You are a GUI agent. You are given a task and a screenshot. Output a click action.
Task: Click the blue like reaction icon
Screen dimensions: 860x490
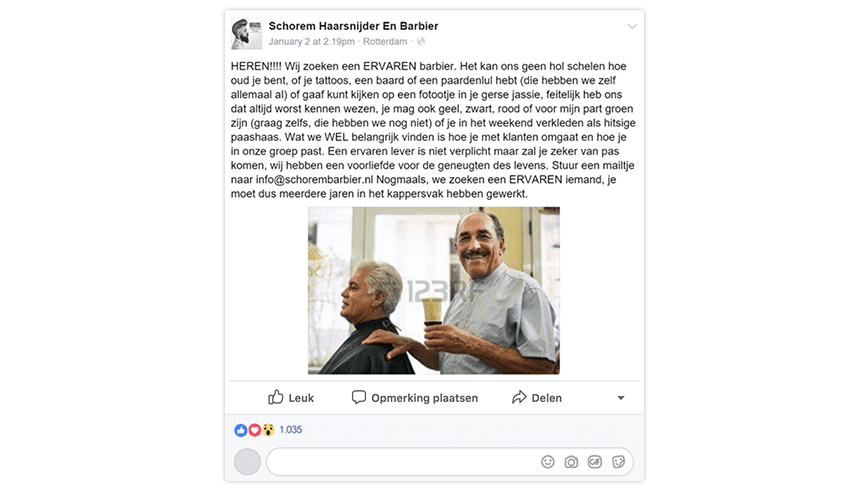(241, 430)
